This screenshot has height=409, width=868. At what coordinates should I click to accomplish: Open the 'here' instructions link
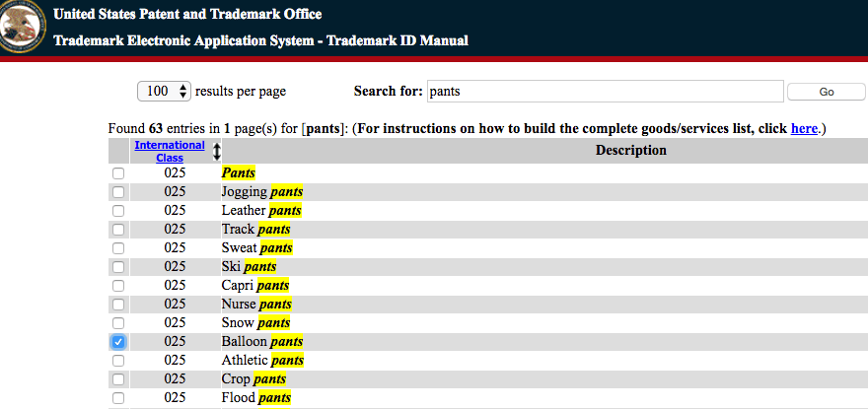pyautogui.click(x=804, y=129)
